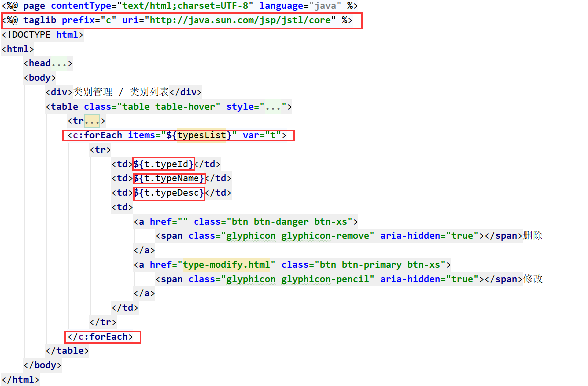The height and width of the screenshot is (386, 588).
Task: Expand the collapsed tr row block
Action: (92, 121)
